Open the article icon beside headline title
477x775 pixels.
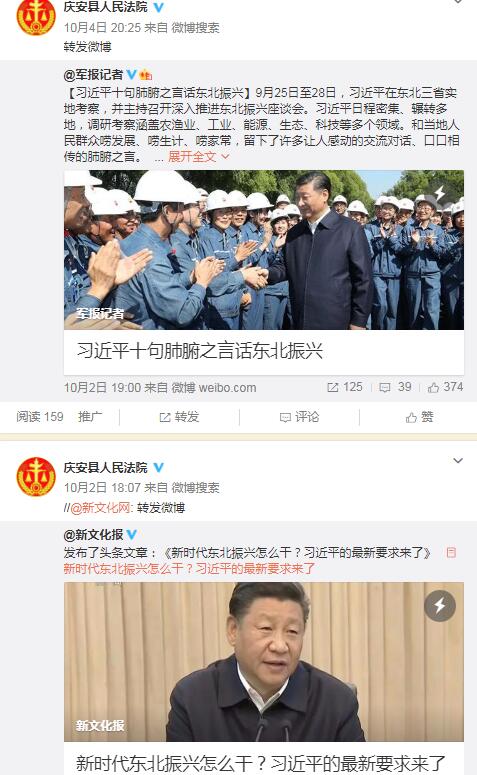[x=451, y=552]
